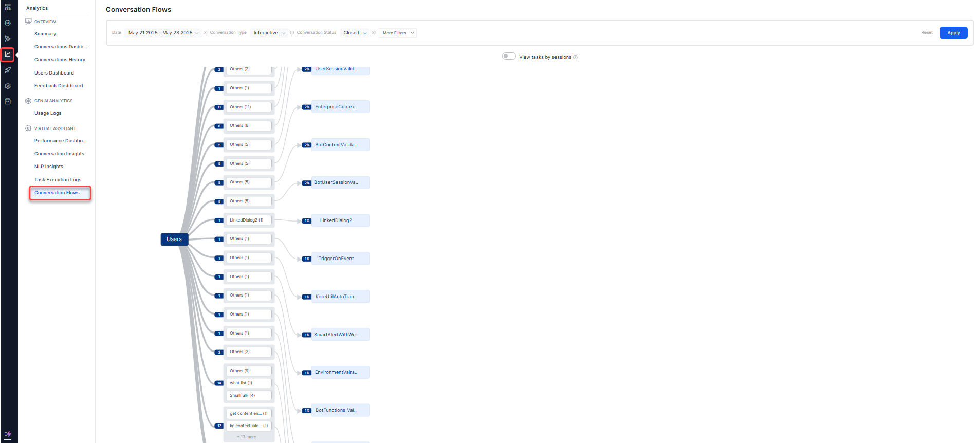Click info icon beside View tasks by sessions

click(x=575, y=57)
